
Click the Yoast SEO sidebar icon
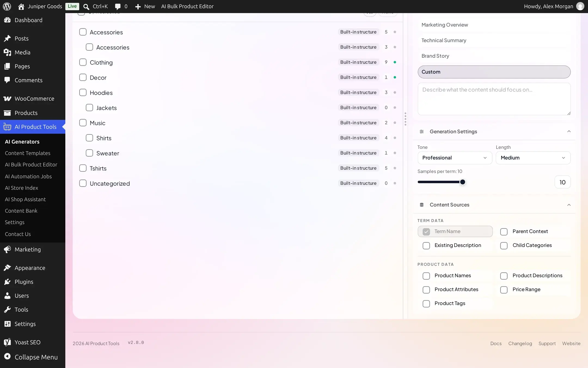(x=7, y=342)
